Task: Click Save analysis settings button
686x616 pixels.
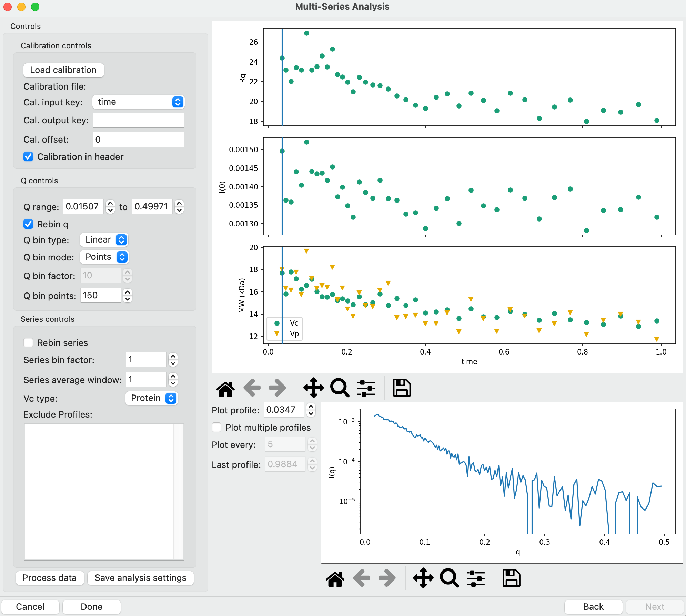Action: tap(141, 578)
